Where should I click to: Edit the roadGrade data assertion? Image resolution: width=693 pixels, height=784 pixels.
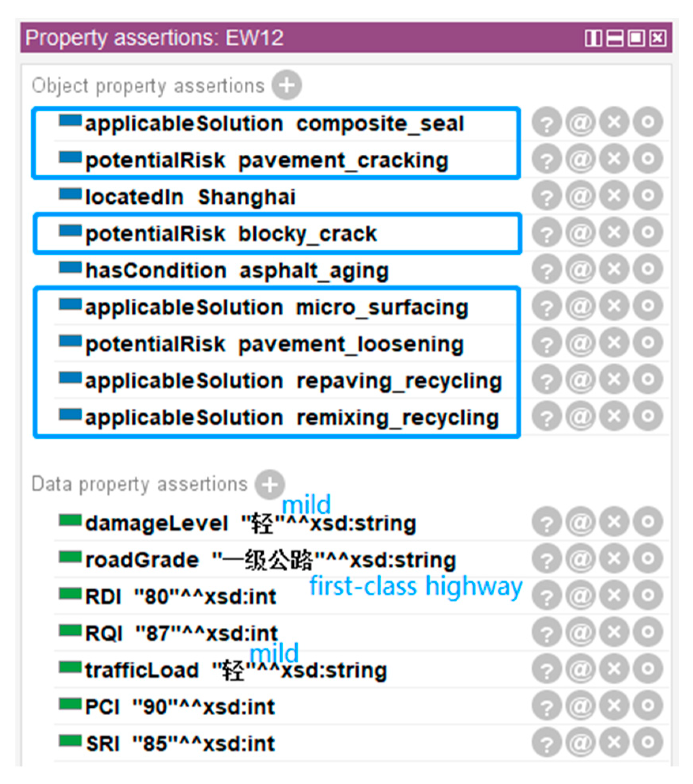click(648, 559)
